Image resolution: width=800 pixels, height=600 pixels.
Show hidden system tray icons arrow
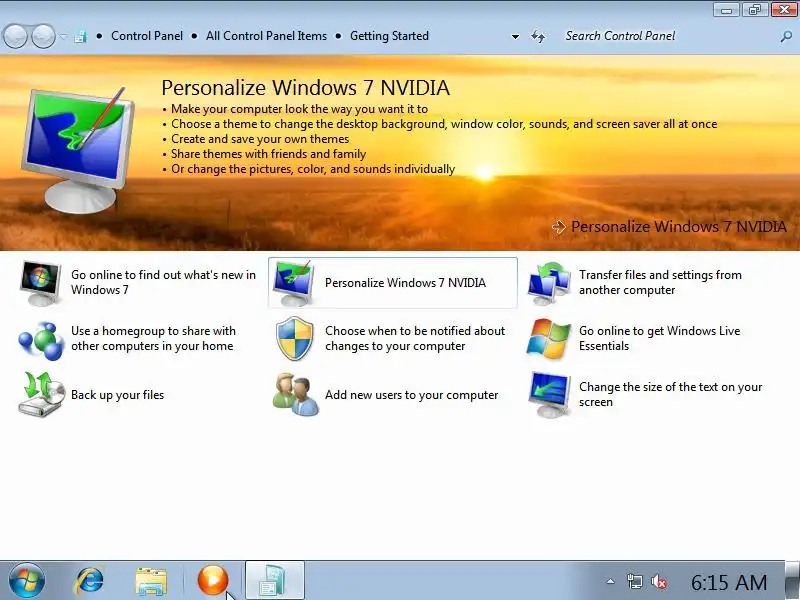click(x=610, y=581)
